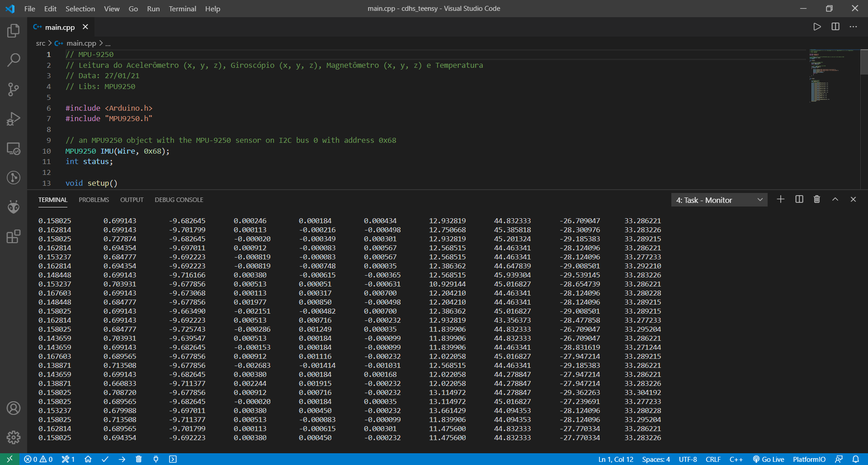
Task: Click PlatformIO Build checkmark in status bar
Action: pos(105,459)
